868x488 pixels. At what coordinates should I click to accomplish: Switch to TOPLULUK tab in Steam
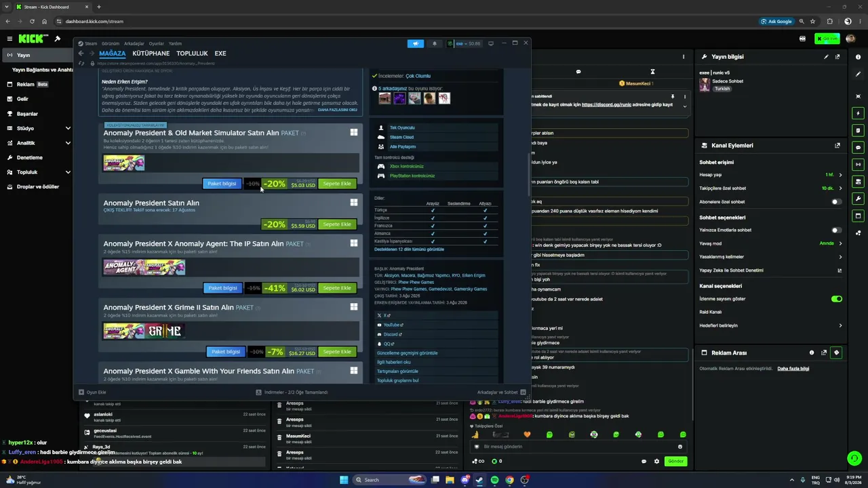point(192,54)
